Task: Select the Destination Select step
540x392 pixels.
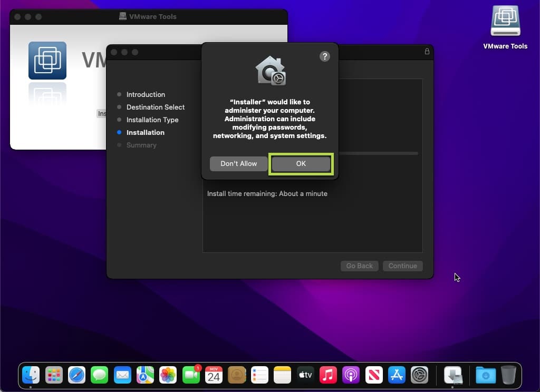Action: point(156,107)
